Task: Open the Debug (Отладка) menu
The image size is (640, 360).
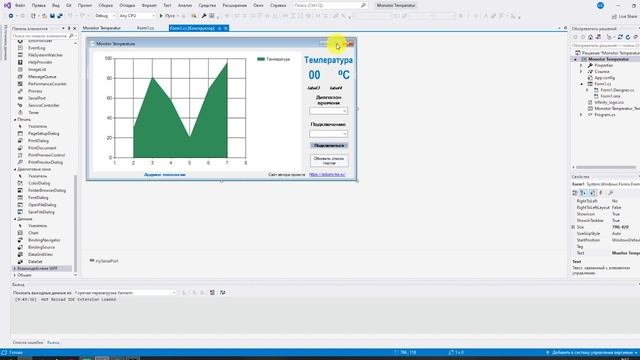Action: click(127, 5)
